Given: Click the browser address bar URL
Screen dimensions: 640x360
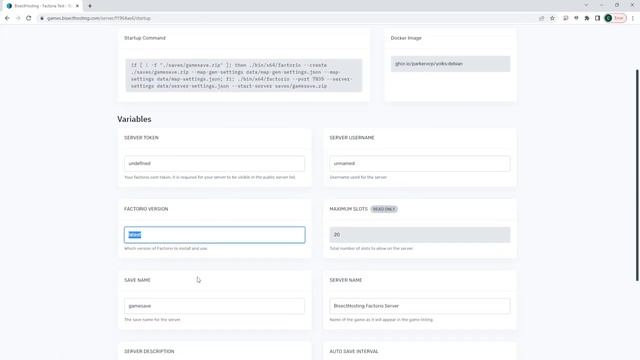Looking at the screenshot, I should [98, 18].
